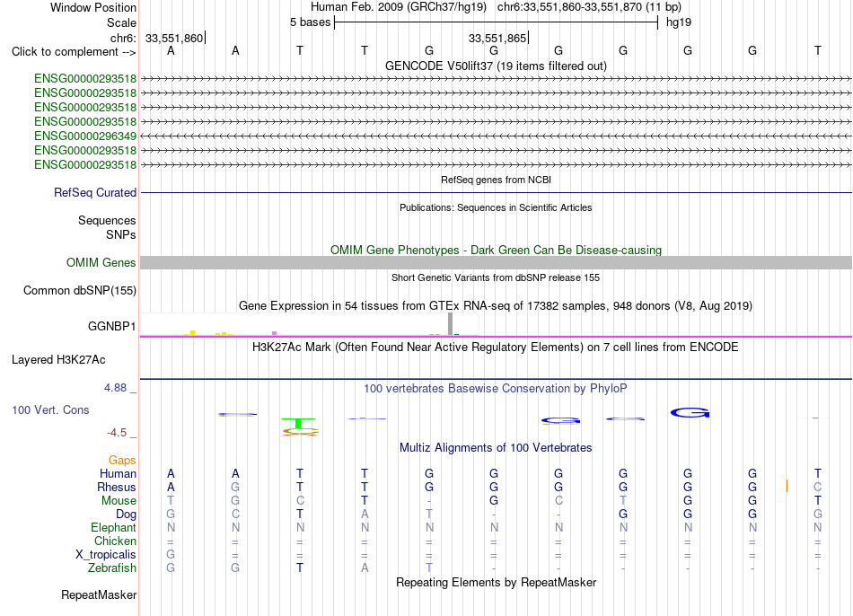The height and width of the screenshot is (616, 853).
Task: Click the SNPs track label
Action: tap(121, 234)
